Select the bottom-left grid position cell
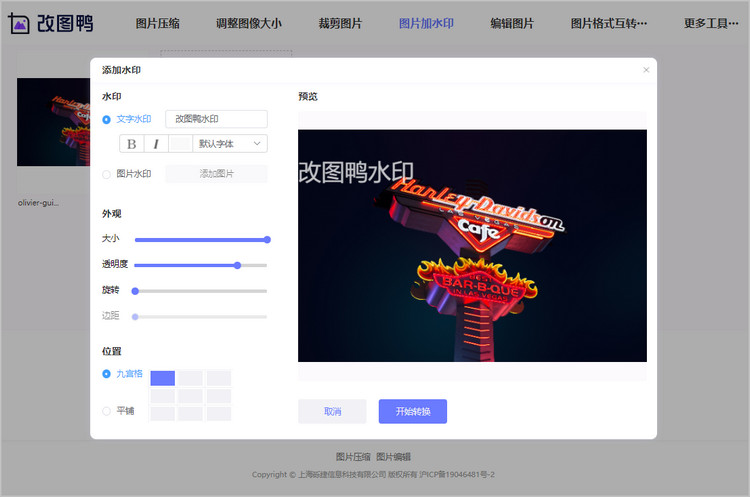This screenshot has width=750, height=497. (163, 414)
